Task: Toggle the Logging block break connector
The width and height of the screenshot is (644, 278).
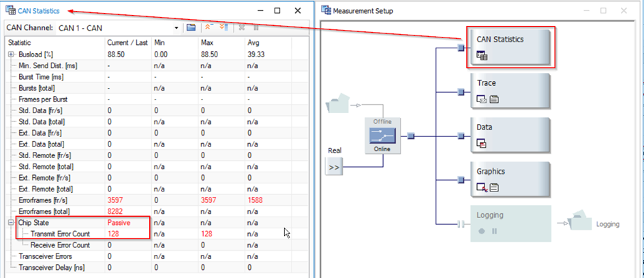Action: point(461,224)
